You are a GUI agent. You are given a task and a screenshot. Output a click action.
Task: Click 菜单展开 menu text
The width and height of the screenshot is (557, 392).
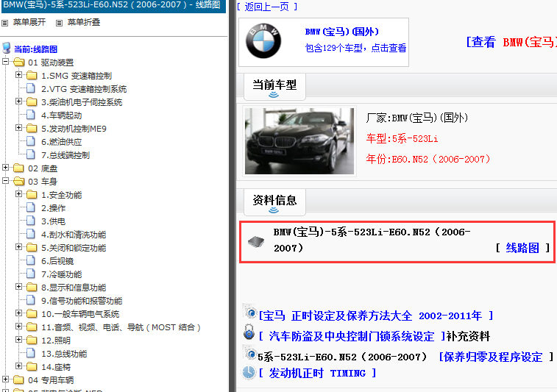pyautogui.click(x=29, y=22)
